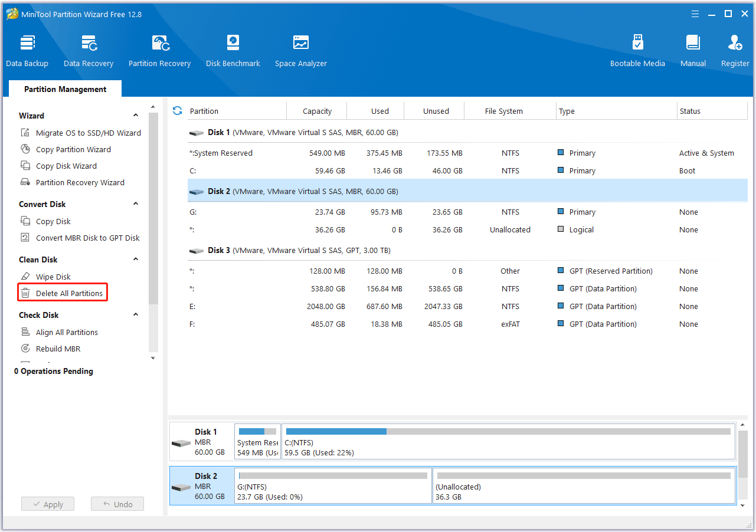756x532 pixels.
Task: Select the 538.80 GB NTFS partition row
Action: [467, 289]
